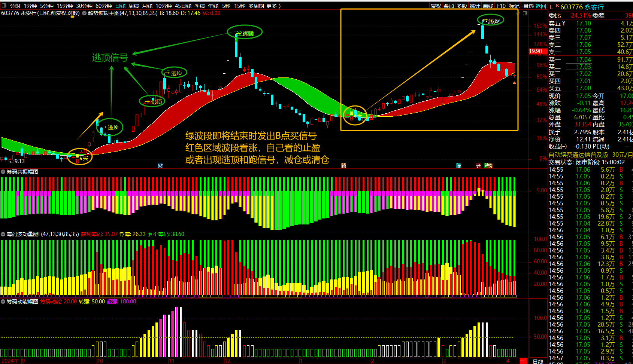Select the 年线 period tab
633x364 pixels.
click(213, 6)
